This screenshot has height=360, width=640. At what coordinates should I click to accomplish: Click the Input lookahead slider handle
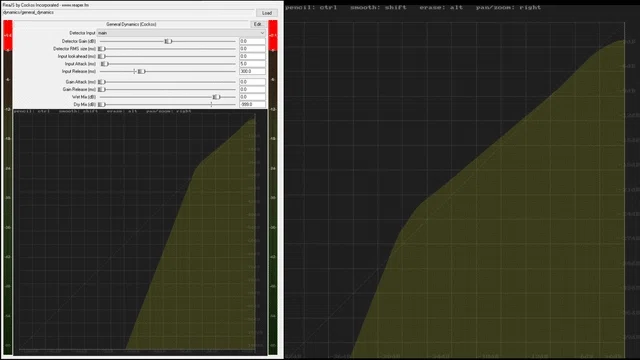pos(101,56)
